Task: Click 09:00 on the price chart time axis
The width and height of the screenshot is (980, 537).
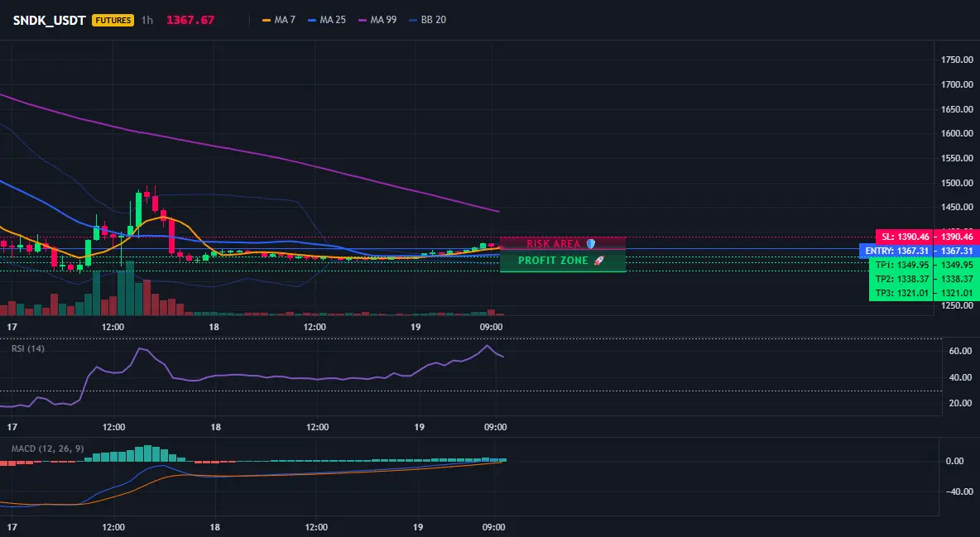Action: pos(492,327)
